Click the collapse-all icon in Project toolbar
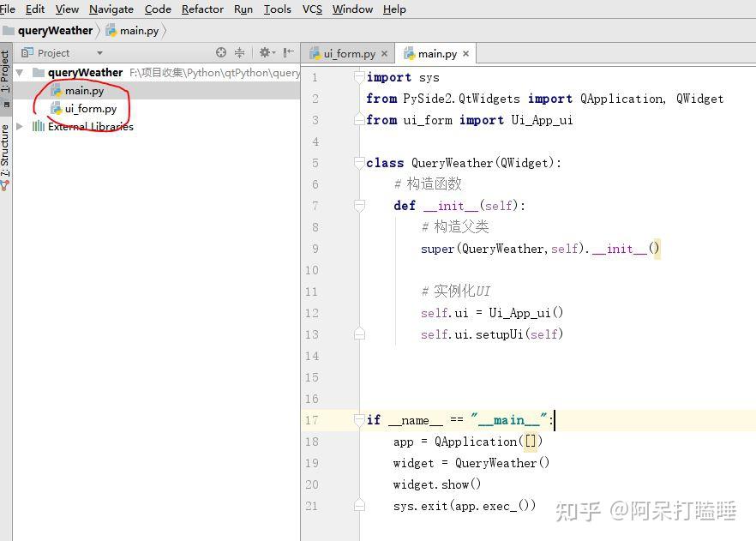Screen dimensions: 756x541 click(239, 51)
